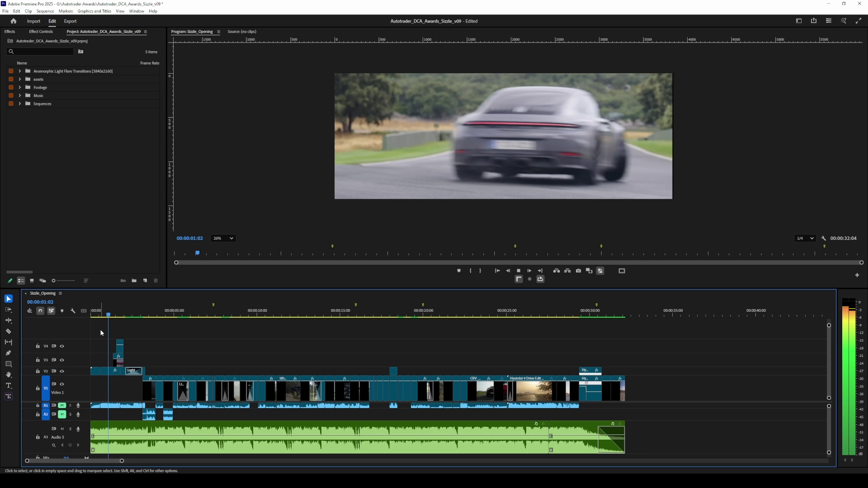Step forward one frame
This screenshot has height=488, width=868.
coord(529,271)
